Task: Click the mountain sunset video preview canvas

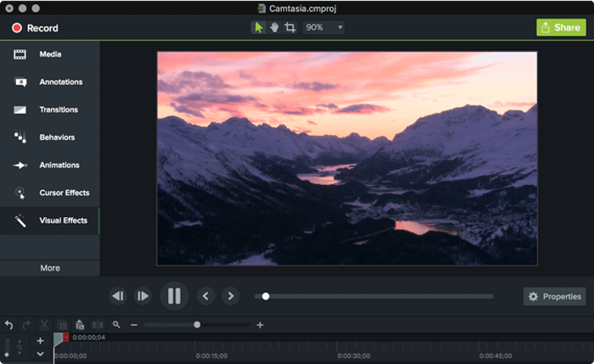Action: (347, 159)
